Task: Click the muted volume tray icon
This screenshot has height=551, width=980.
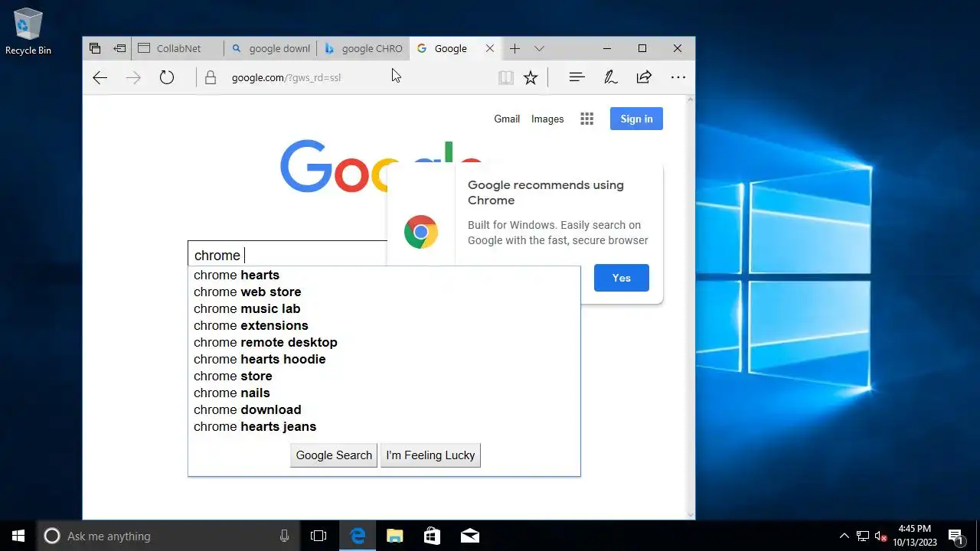Action: point(881,536)
